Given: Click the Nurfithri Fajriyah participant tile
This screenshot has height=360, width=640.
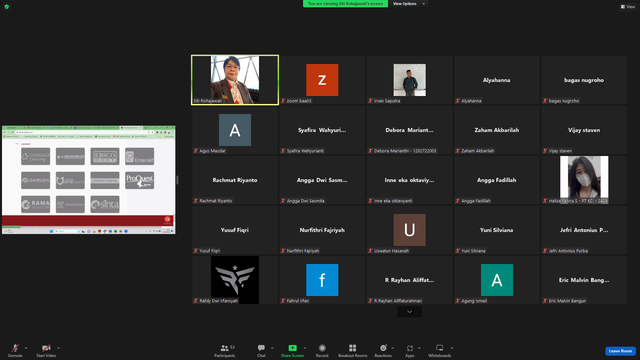Looking at the screenshot, I should click(x=322, y=230).
